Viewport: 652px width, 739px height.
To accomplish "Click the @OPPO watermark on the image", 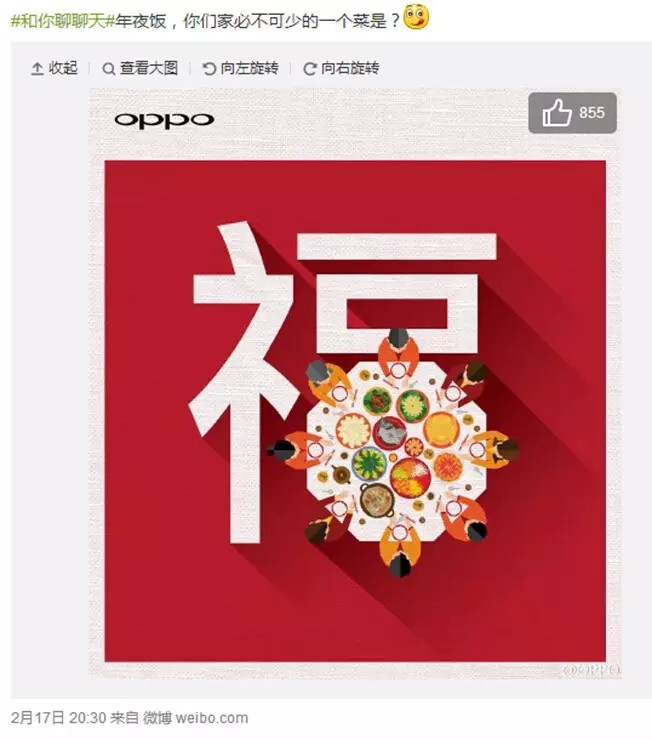I will (591, 670).
